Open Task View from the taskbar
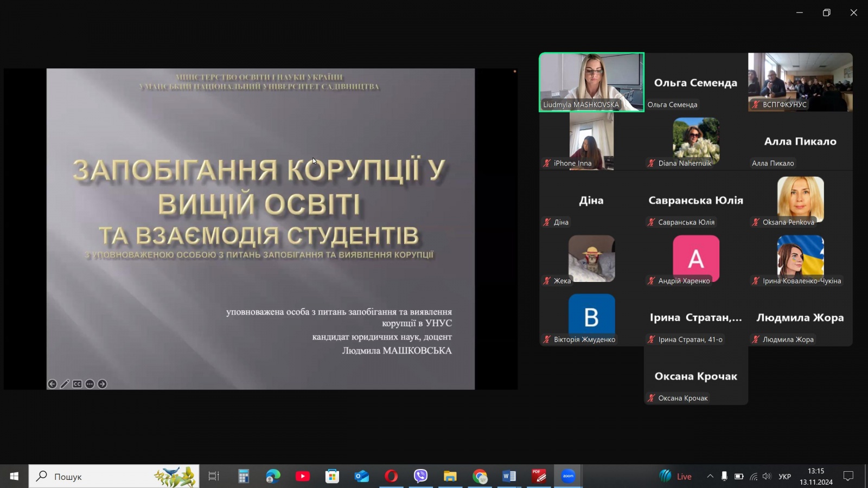Viewport: 868px width, 488px height. [214, 476]
